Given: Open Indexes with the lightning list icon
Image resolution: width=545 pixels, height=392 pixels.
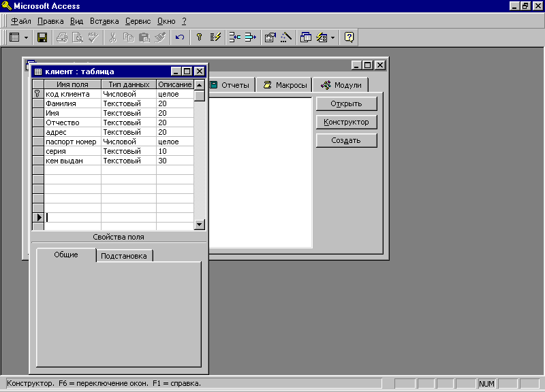Looking at the screenshot, I should 215,37.
